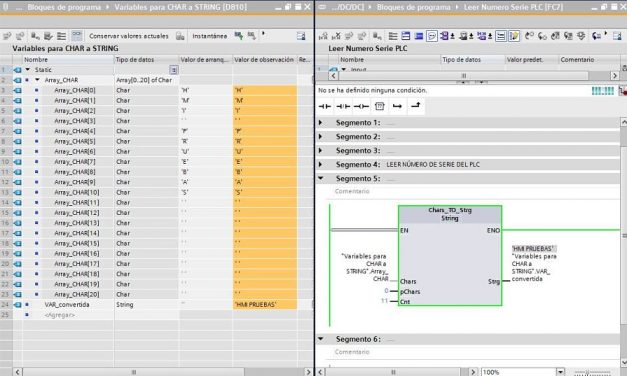627x376 pixels.
Task: Collapse the Array_CHAR tree node
Action: [x=37, y=80]
